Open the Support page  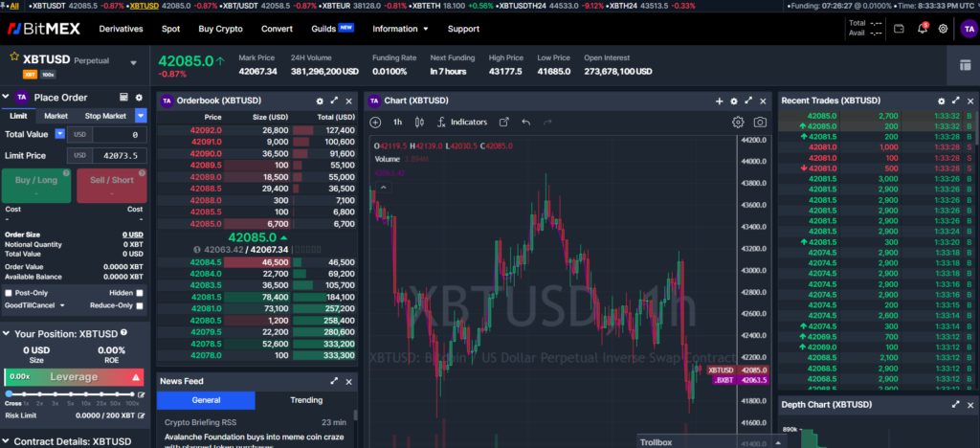point(464,29)
